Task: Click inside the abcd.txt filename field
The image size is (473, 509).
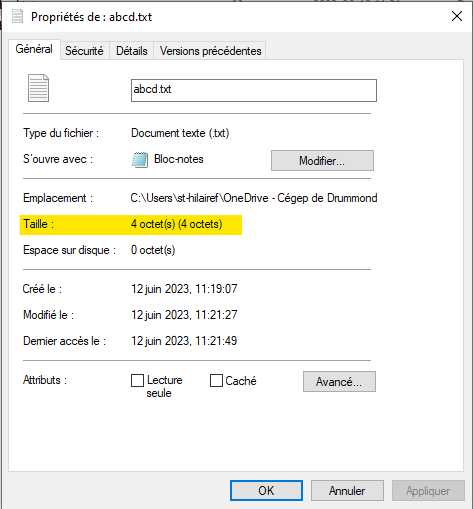Action: point(254,90)
